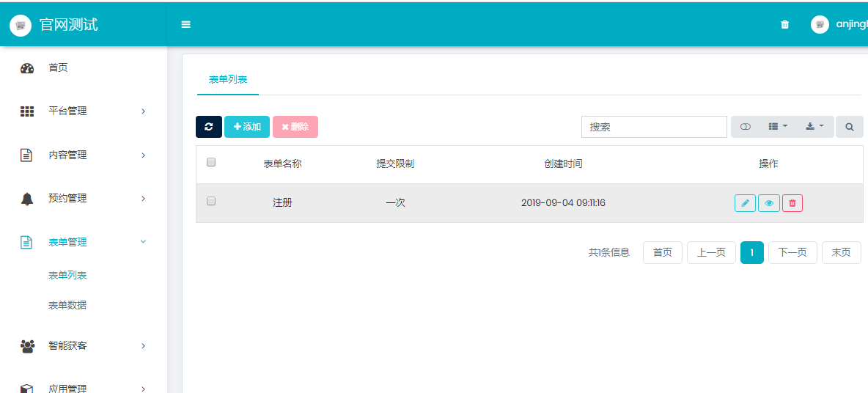868x393 pixels.
Task: Toggle the select-all checkbox in table header
Action: (x=211, y=162)
